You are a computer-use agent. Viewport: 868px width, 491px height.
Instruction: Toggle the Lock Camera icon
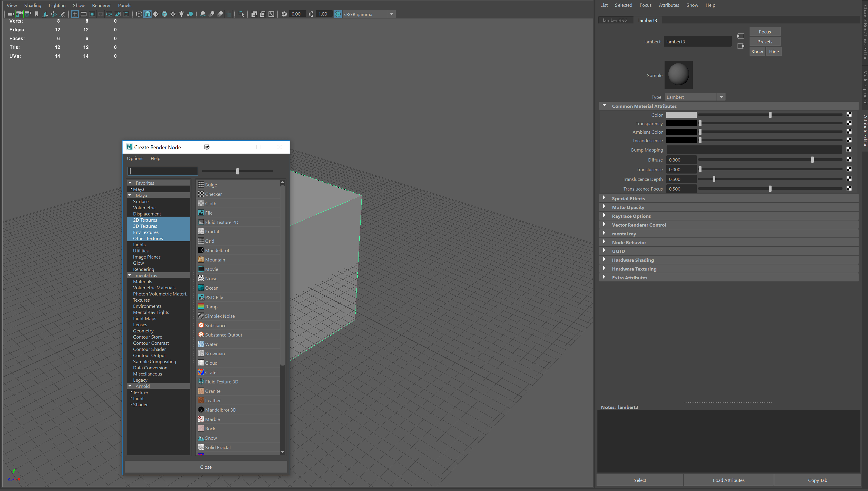pyautogui.click(x=19, y=14)
